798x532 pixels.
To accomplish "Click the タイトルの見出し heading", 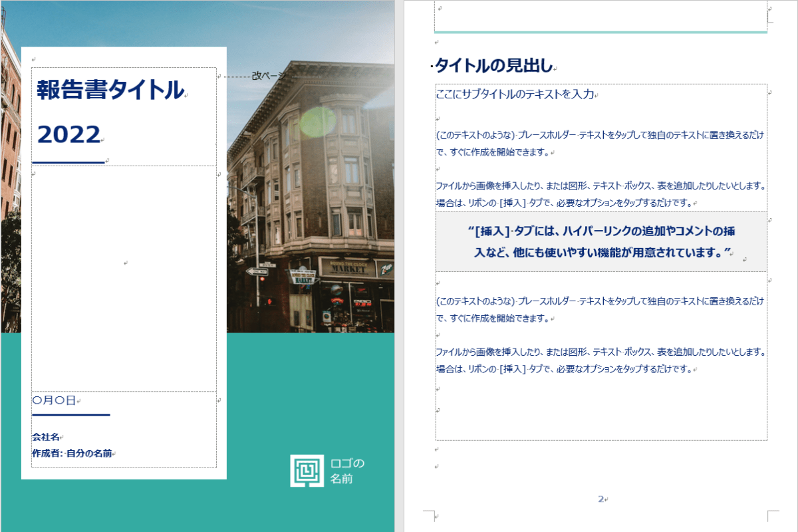I will [493, 65].
